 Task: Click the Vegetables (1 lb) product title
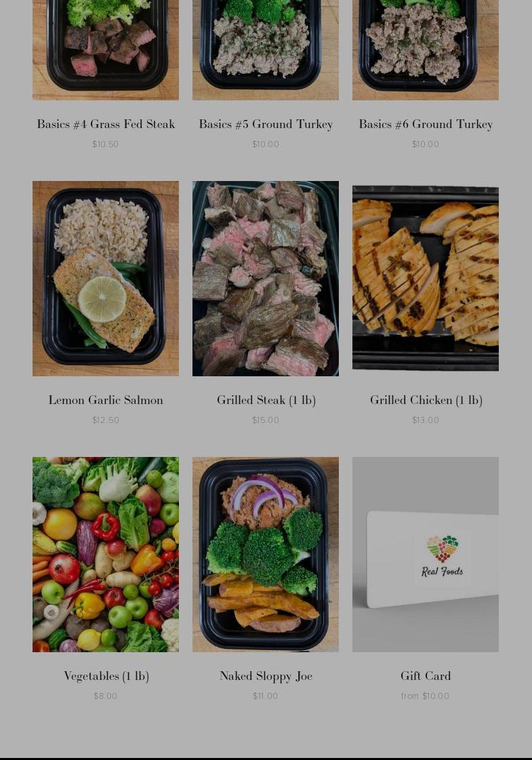coord(106,676)
